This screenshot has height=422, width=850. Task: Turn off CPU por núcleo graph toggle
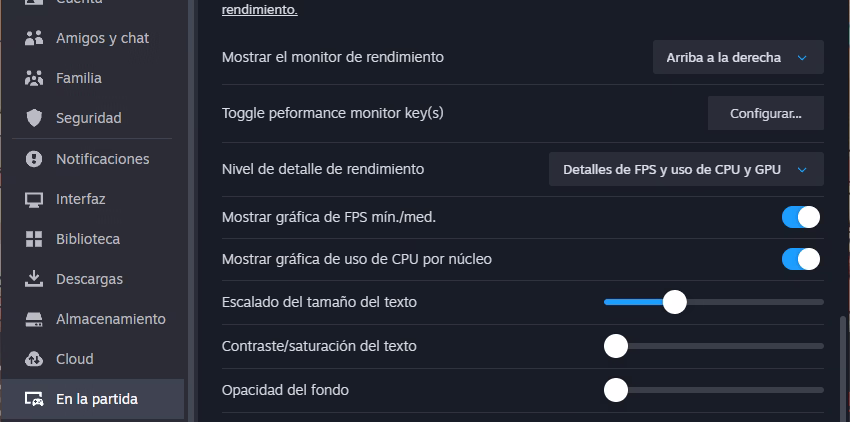tap(800, 259)
